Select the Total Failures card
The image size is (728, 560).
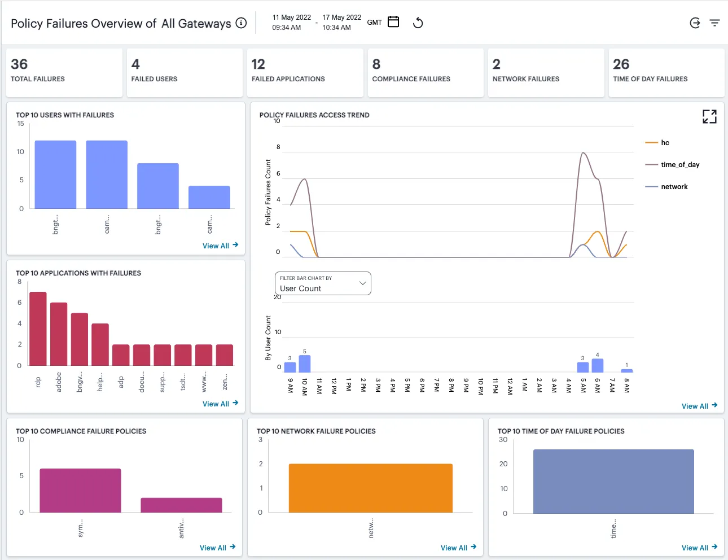[64, 72]
